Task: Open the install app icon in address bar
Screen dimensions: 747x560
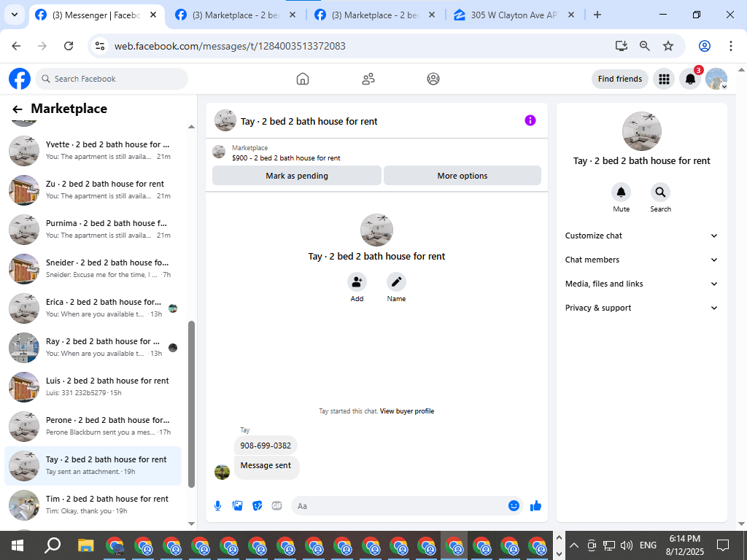Action: pyautogui.click(x=622, y=46)
